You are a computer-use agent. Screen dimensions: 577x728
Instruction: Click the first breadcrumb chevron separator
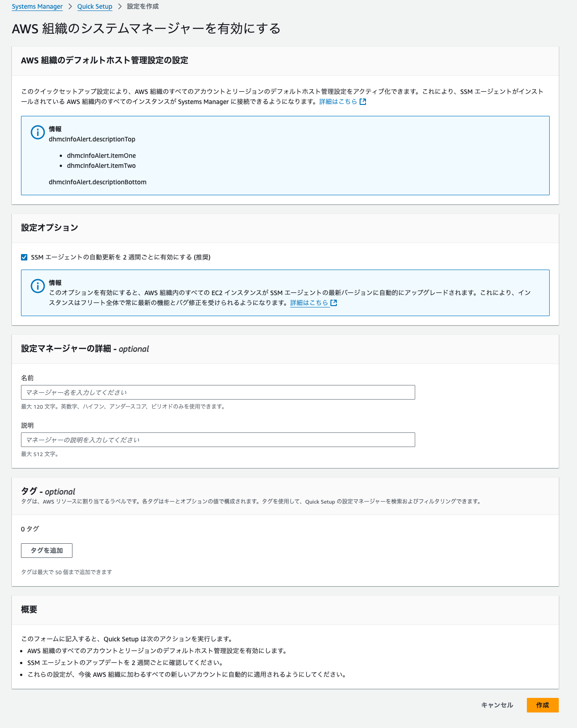pyautogui.click(x=70, y=6)
